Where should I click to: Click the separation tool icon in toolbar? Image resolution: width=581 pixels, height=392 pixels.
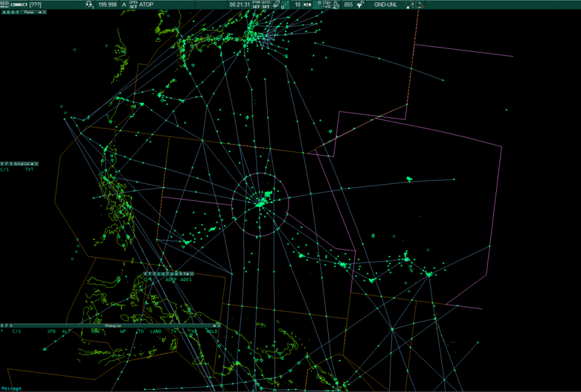point(410,5)
